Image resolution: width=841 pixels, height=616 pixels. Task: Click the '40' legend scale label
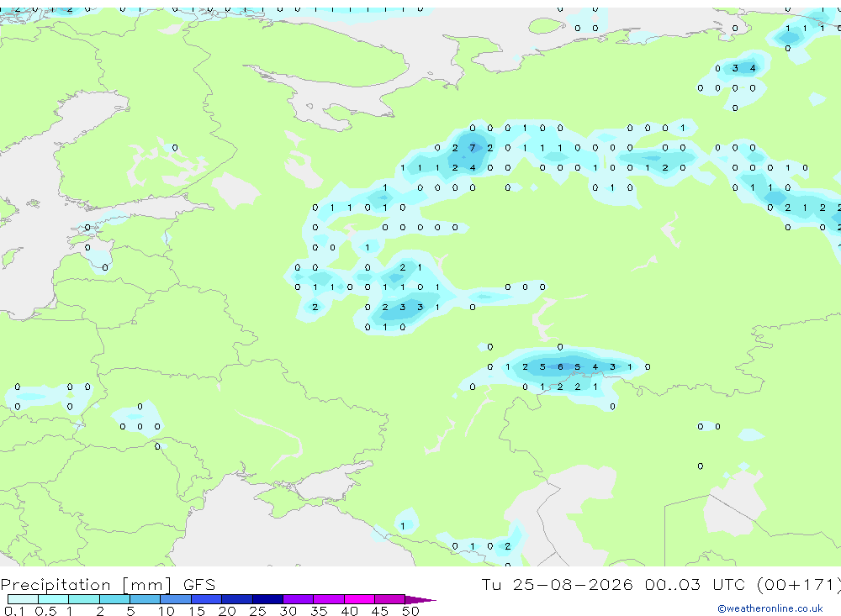pyautogui.click(x=350, y=611)
